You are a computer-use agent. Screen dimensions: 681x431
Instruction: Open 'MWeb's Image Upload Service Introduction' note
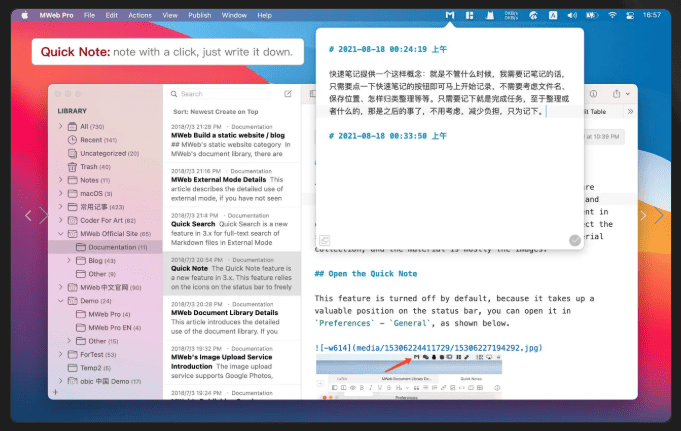pos(232,362)
